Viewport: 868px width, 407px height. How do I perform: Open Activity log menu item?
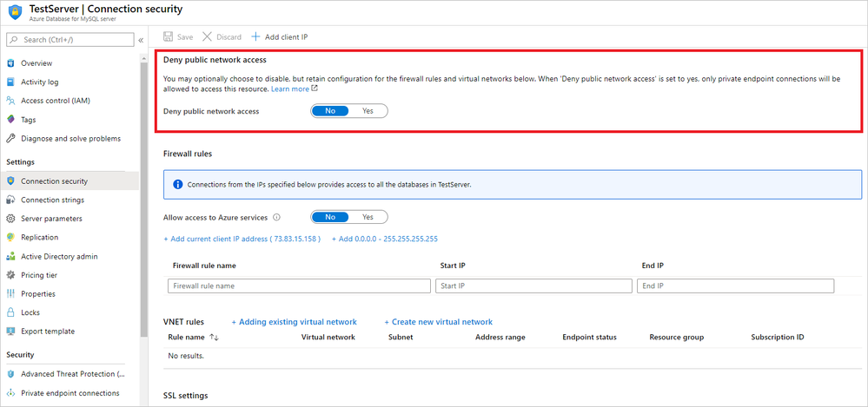[39, 82]
